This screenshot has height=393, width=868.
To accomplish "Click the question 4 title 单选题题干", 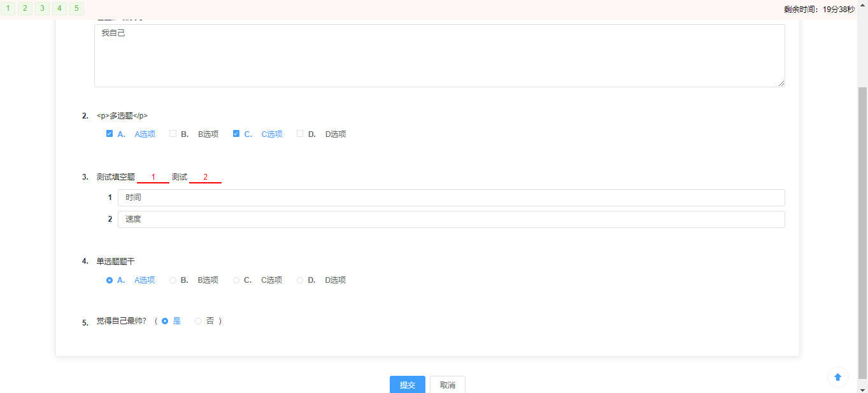I will [115, 261].
